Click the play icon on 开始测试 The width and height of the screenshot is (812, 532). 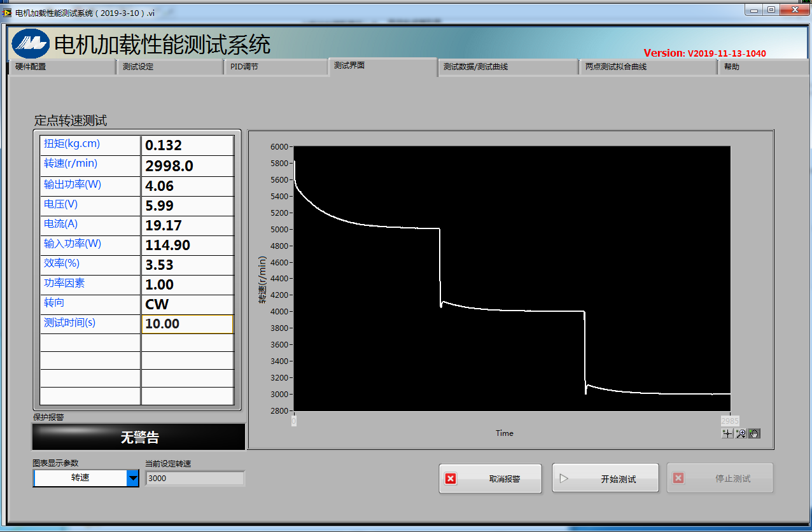(x=564, y=479)
